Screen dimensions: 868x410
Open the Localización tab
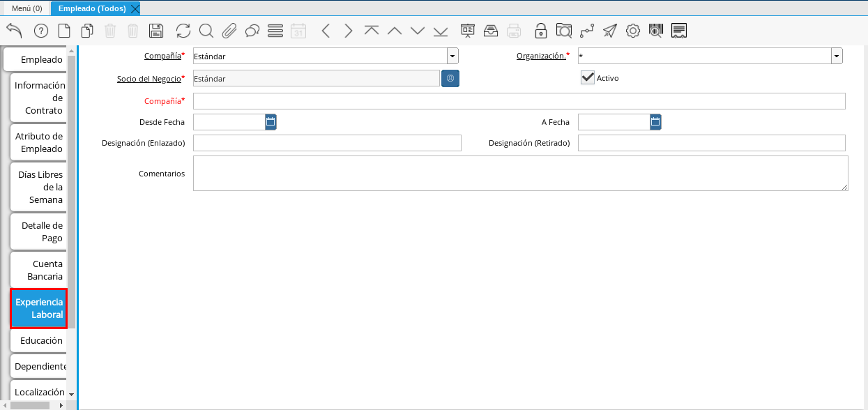pos(38,392)
